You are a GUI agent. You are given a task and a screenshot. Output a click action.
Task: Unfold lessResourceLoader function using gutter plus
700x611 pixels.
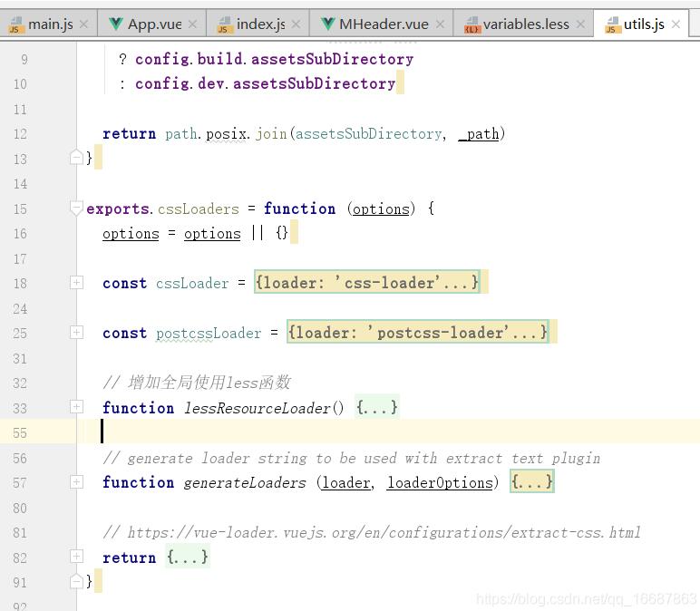(x=77, y=407)
